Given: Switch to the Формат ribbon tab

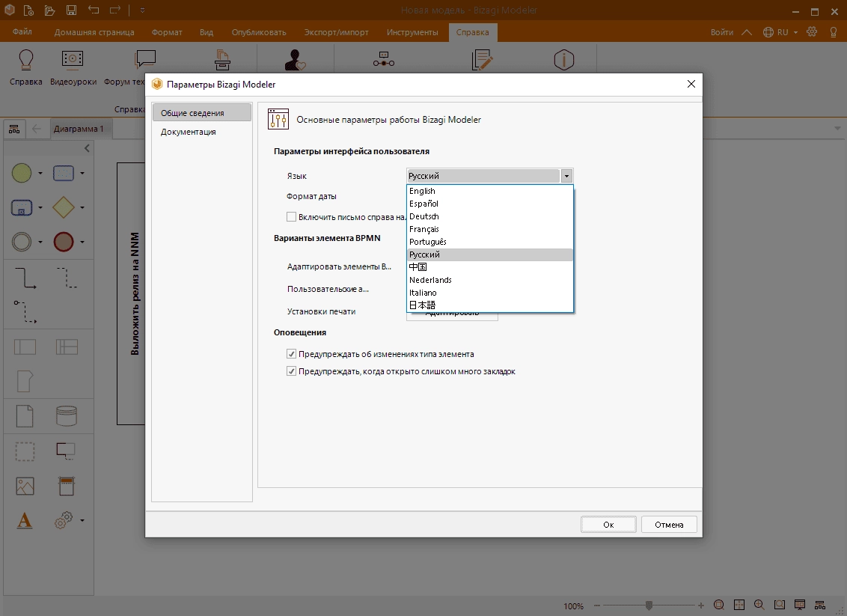Looking at the screenshot, I should tap(167, 32).
